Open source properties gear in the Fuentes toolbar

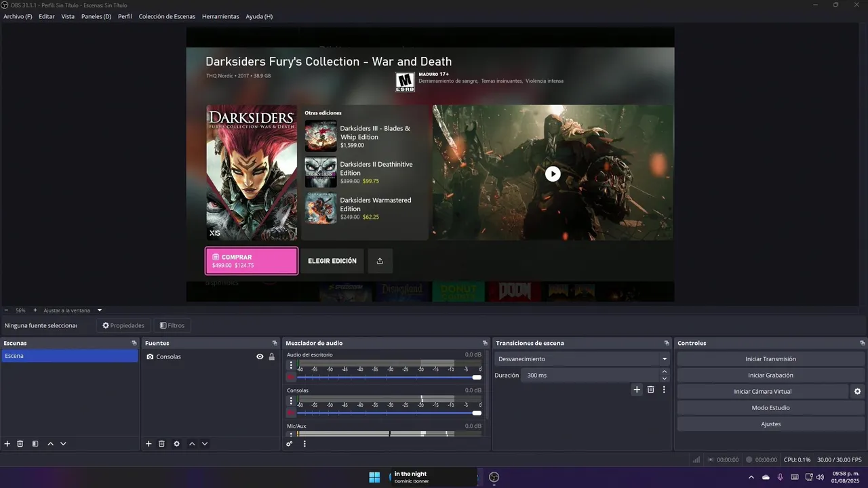pyautogui.click(x=176, y=444)
